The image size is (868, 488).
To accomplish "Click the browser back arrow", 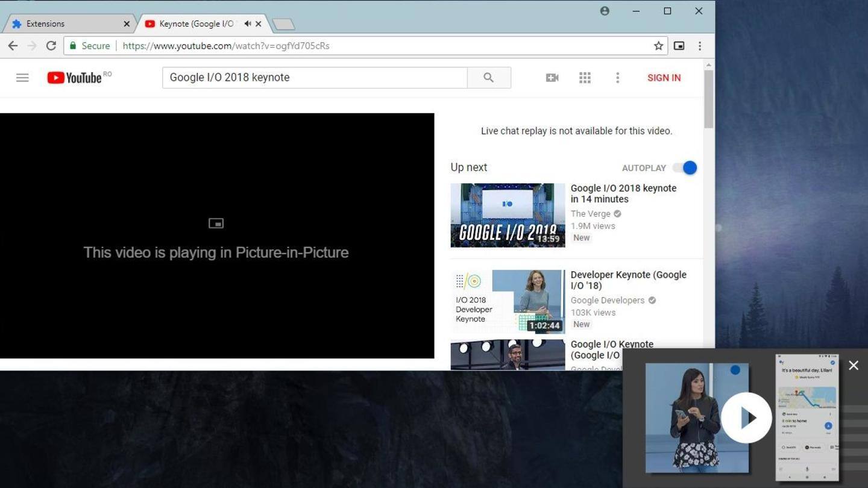I will pos(13,46).
